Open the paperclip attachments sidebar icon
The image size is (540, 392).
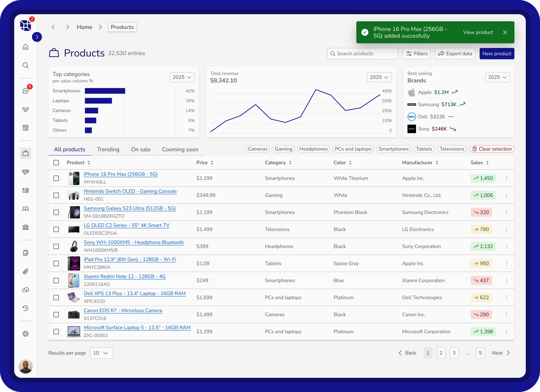[26, 271]
